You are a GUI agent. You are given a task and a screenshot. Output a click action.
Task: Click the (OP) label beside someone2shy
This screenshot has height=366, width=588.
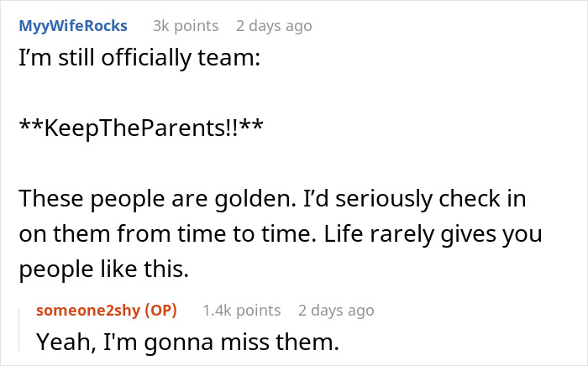(x=161, y=311)
